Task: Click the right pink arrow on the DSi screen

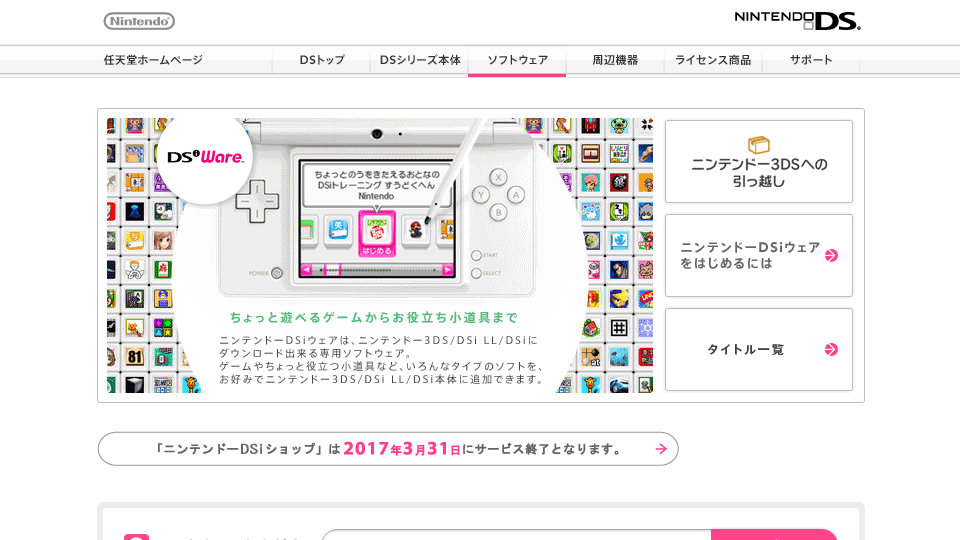Action: [x=448, y=270]
